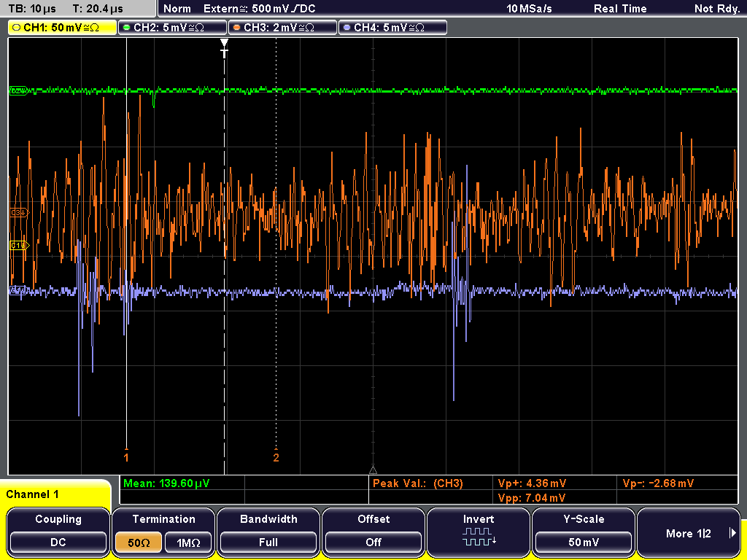The image size is (747, 560).
Task: Select the CH4: 5 mV channel tab
Action: point(392,28)
